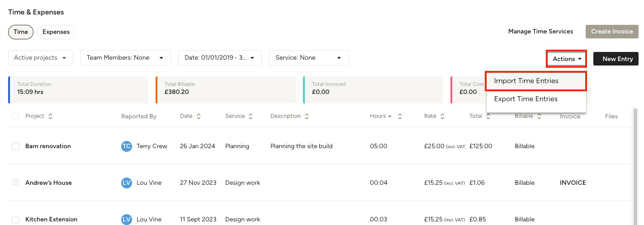Viewport: 644px width, 225px height.
Task: Click the Total Billable summary card
Action: pos(226,90)
